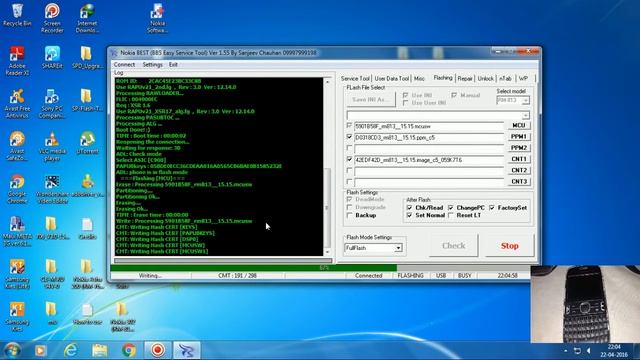Open the Repair tab
Screen dimensions: 640x360
click(x=465, y=78)
